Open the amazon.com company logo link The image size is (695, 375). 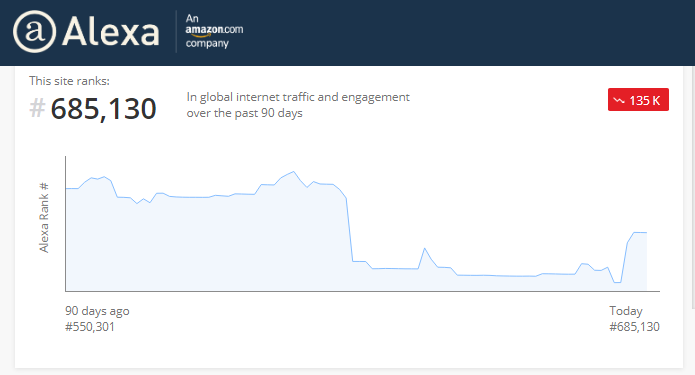[x=214, y=31]
